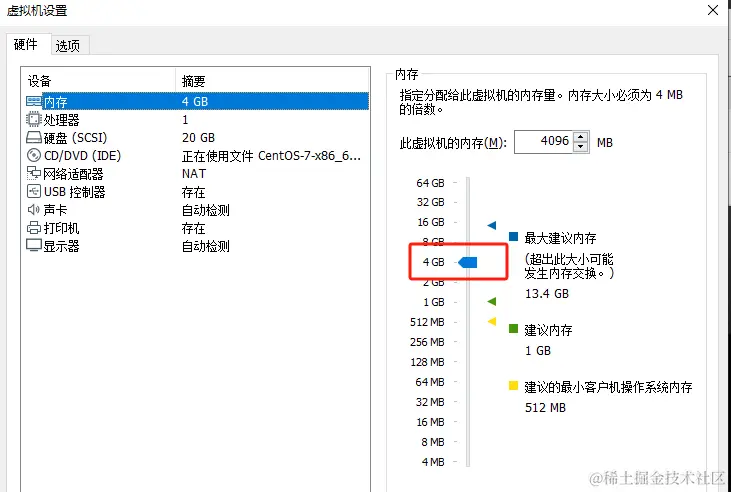Screen dimensions: 731x492
Task: Click the CD/DVD disc icon
Action: pos(34,156)
